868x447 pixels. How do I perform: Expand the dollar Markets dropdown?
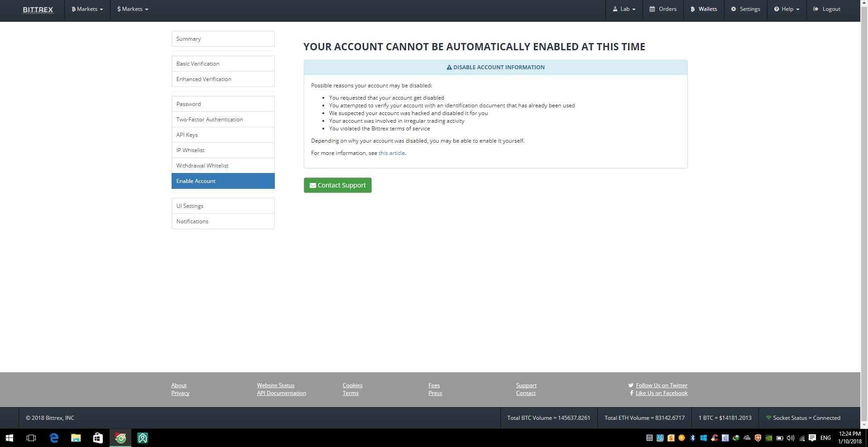133,9
